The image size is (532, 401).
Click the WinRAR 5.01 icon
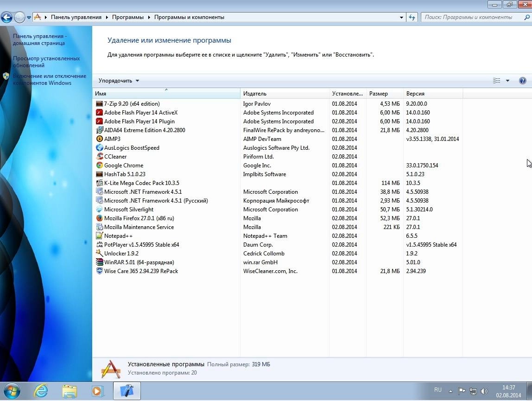pos(100,262)
